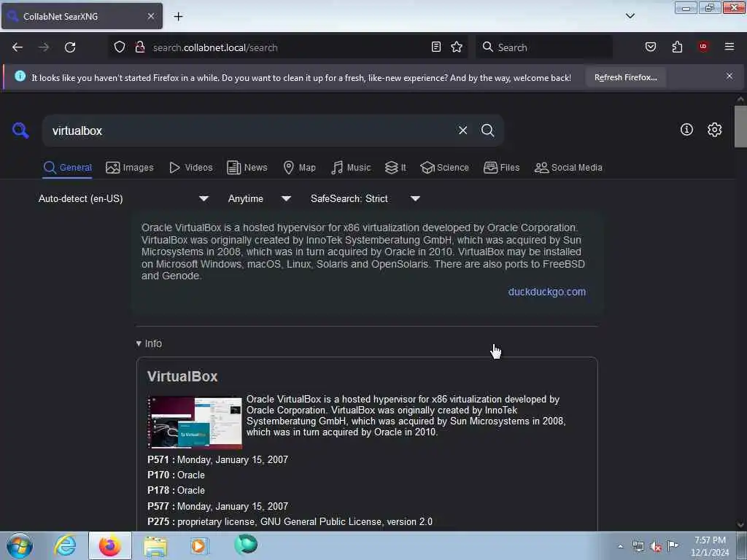The height and width of the screenshot is (560, 747).
Task: Bookmark this page with the star
Action: [x=457, y=47]
